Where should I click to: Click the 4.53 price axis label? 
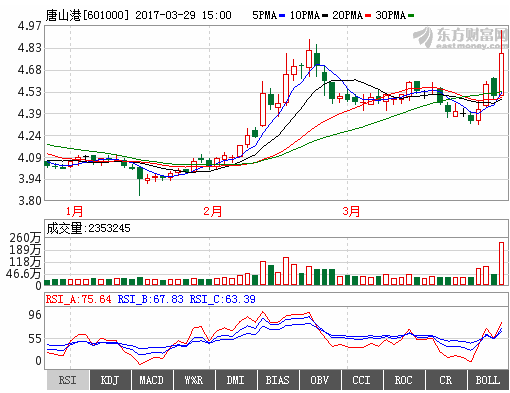coord(30,92)
